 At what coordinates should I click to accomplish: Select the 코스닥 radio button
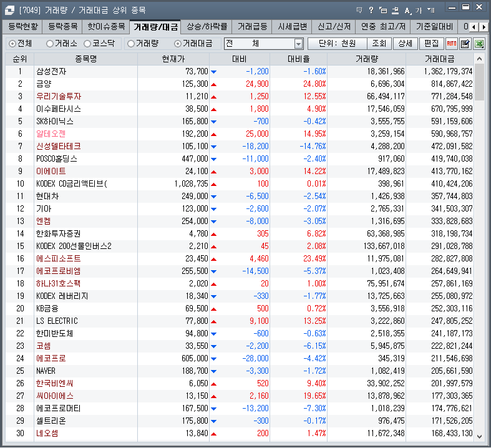(x=87, y=44)
